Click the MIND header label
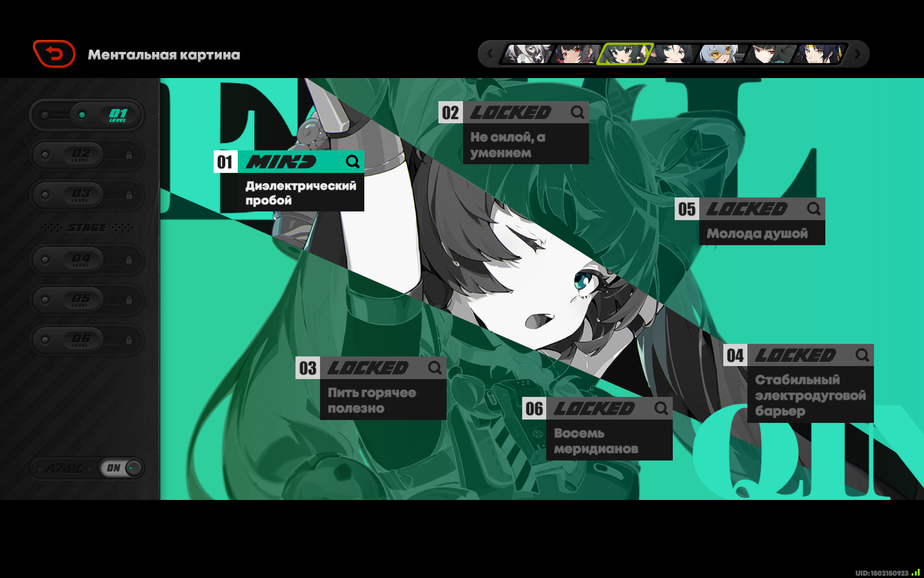 click(282, 161)
